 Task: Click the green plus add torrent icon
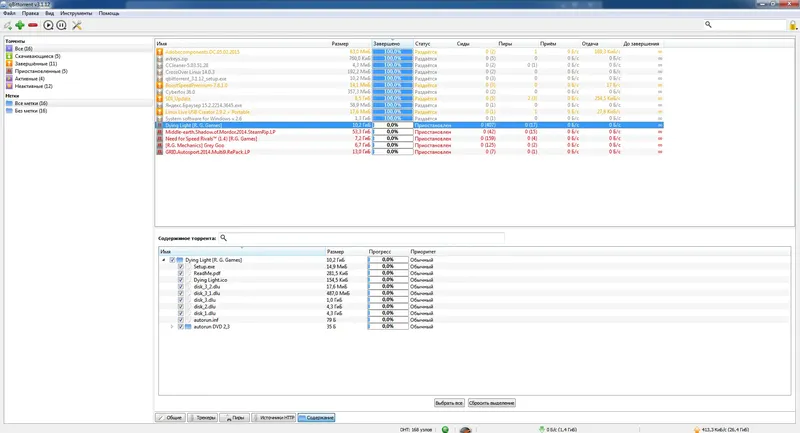pyautogui.click(x=20, y=25)
